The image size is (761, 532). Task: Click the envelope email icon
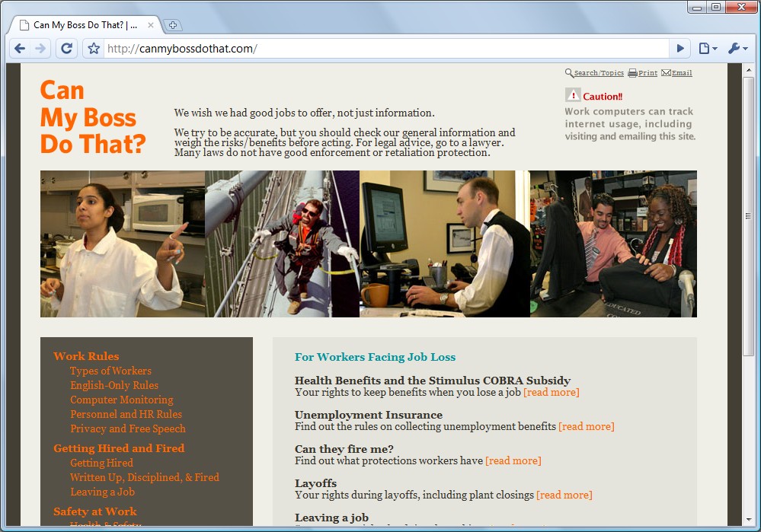coord(666,73)
